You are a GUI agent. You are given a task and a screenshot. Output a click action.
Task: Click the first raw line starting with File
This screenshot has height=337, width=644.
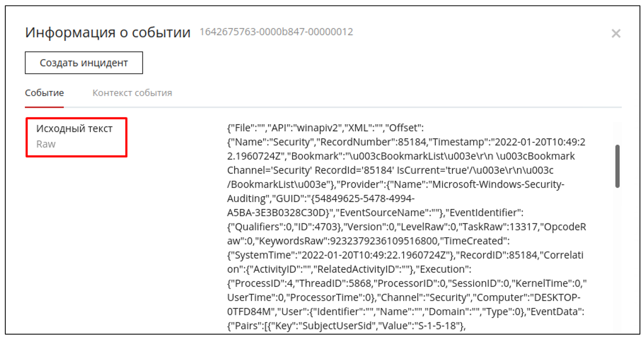tap(325, 128)
